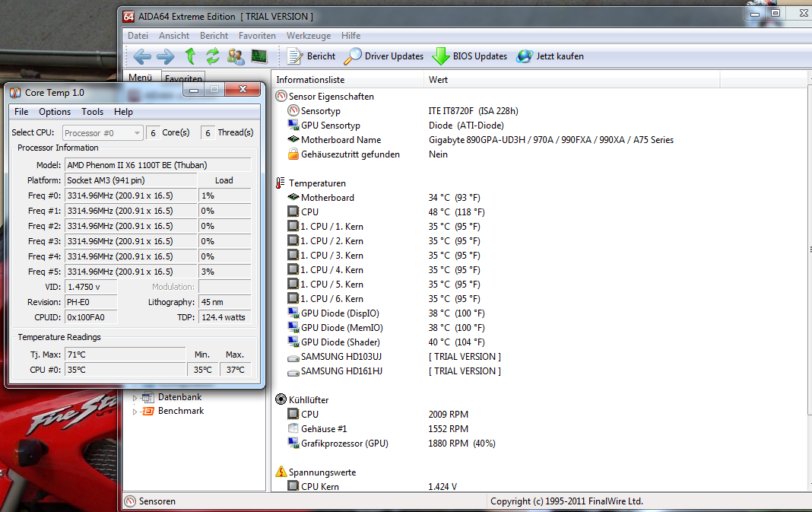Open Core Temp Options menu

pyautogui.click(x=55, y=111)
